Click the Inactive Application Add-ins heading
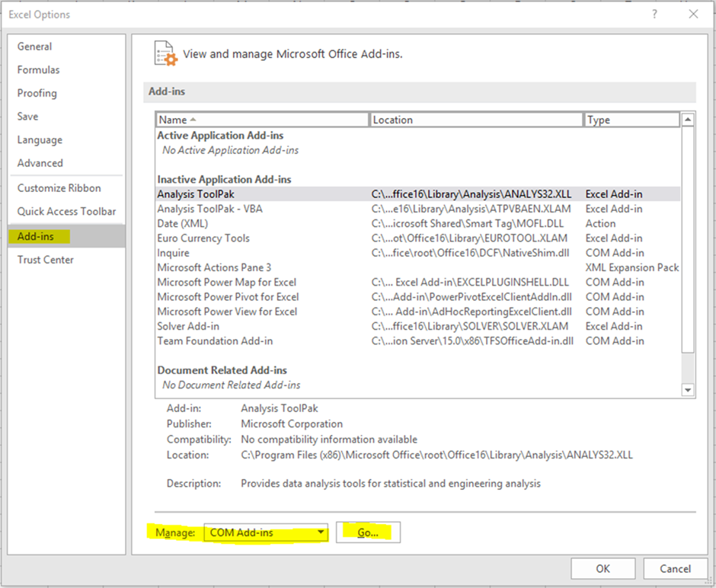The image size is (716, 588). click(224, 180)
